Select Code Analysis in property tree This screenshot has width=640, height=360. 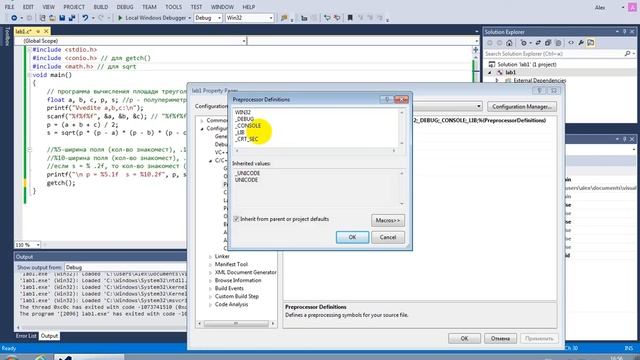coord(231,304)
